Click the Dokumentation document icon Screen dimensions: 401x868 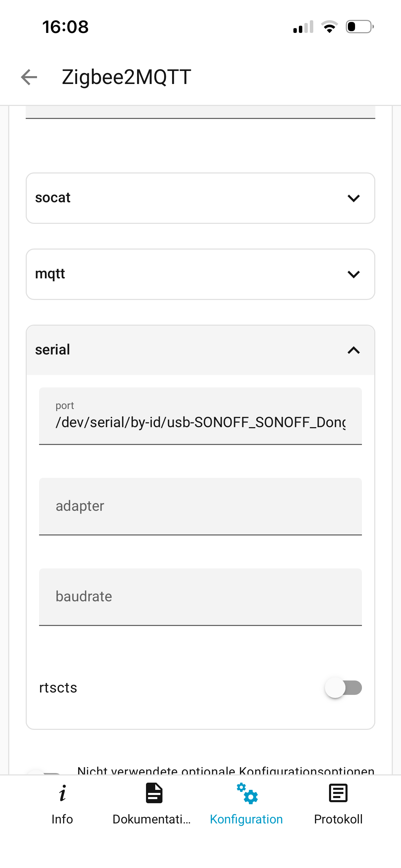154,793
